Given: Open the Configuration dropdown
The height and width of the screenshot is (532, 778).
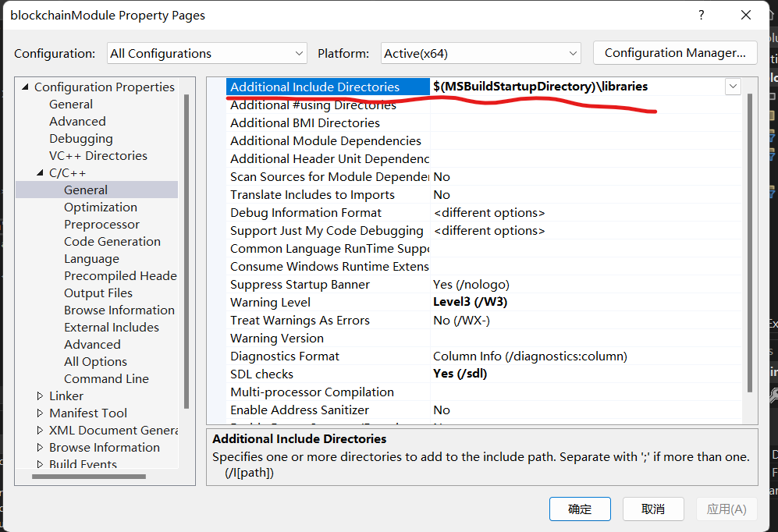Looking at the screenshot, I should pos(207,53).
